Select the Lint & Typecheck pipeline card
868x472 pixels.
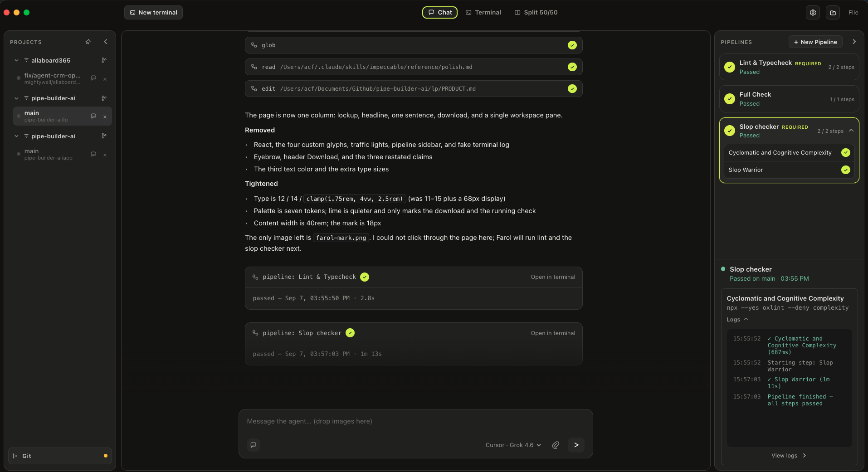coord(789,67)
